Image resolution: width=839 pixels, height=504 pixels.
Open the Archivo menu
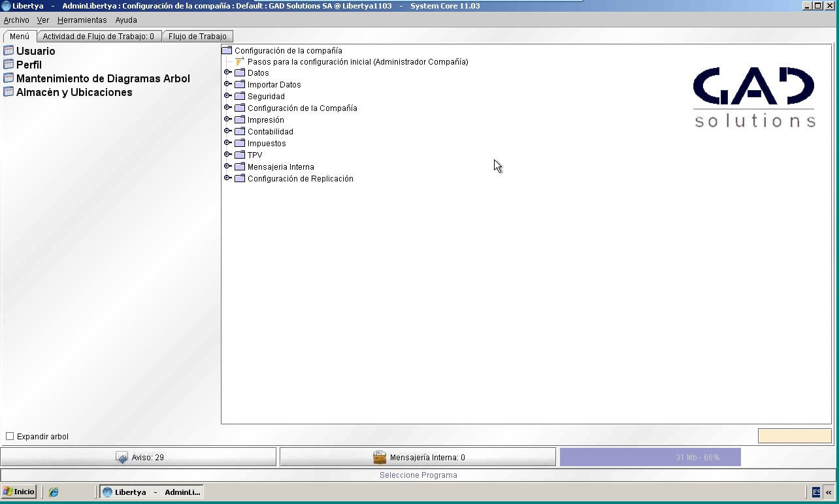[16, 20]
